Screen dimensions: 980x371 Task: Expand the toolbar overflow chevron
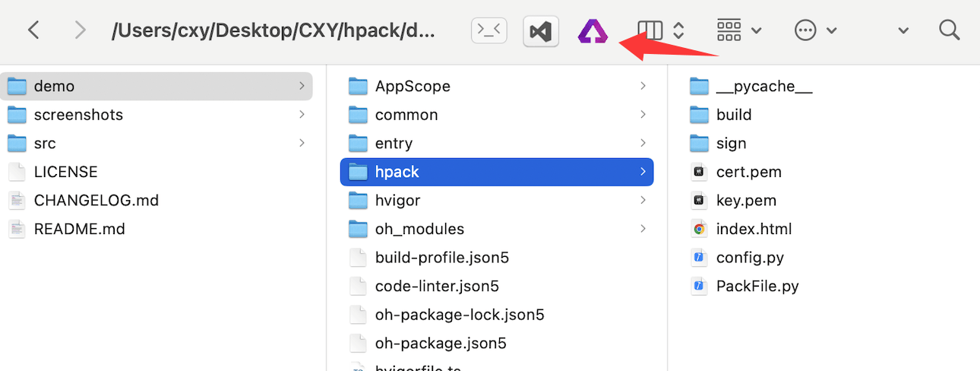click(903, 31)
